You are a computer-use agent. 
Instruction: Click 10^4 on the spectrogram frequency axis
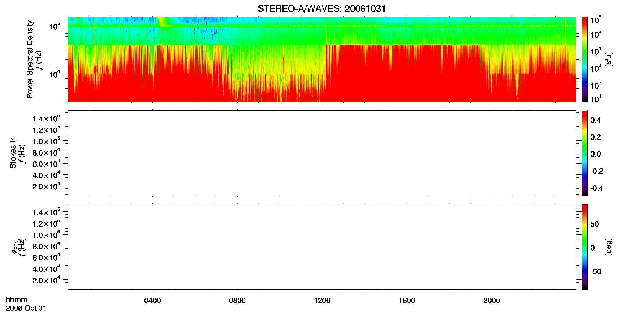click(55, 74)
